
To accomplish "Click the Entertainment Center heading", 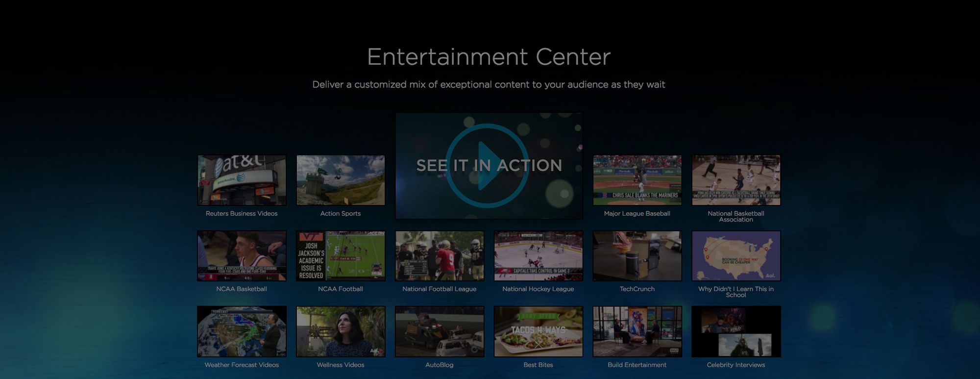I will tap(489, 57).
